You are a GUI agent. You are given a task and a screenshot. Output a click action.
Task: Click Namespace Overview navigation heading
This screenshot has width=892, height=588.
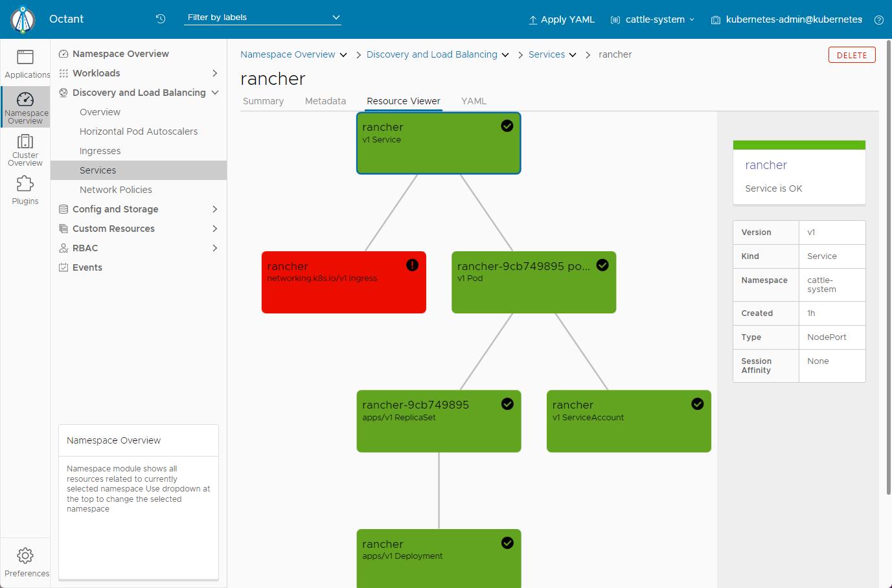click(120, 54)
